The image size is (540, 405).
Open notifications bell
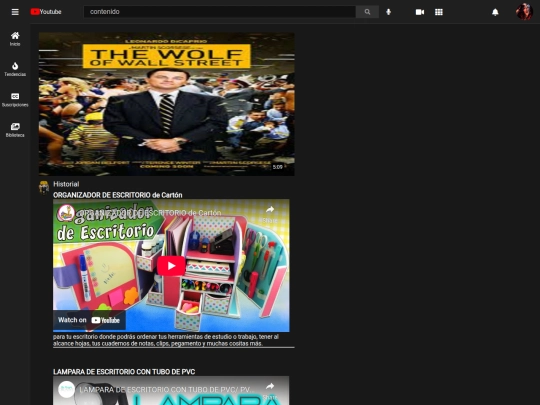click(x=495, y=12)
